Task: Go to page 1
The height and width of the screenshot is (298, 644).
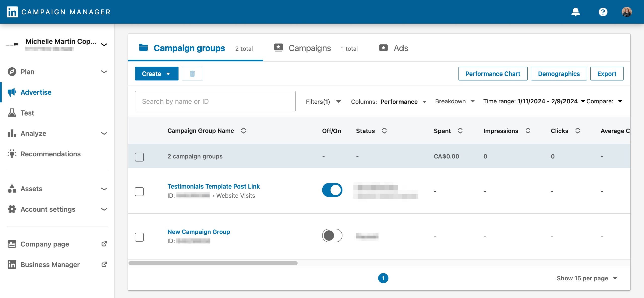Action: [383, 278]
